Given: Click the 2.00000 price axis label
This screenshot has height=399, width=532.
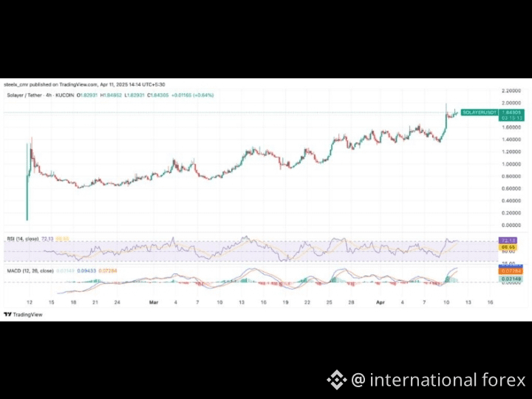Looking at the screenshot, I should click(x=511, y=103).
